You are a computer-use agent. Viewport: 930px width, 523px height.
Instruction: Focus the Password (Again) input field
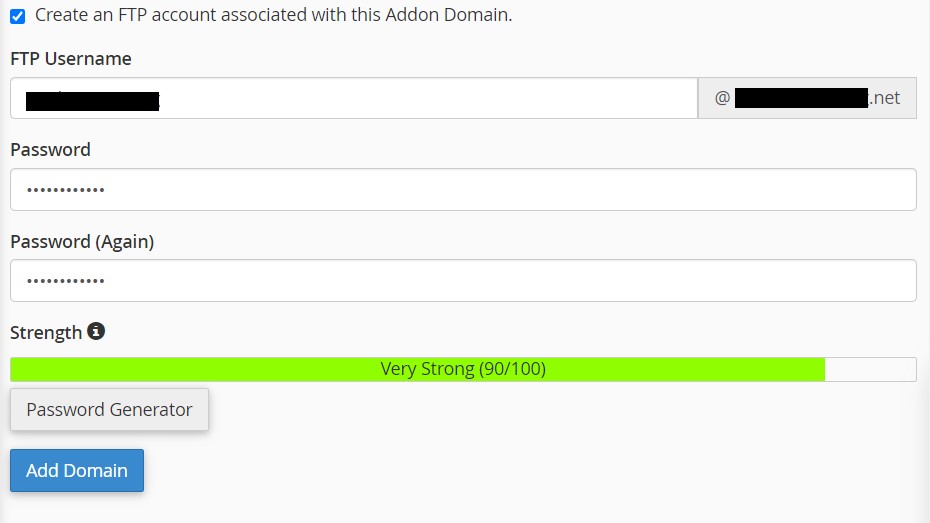(463, 280)
